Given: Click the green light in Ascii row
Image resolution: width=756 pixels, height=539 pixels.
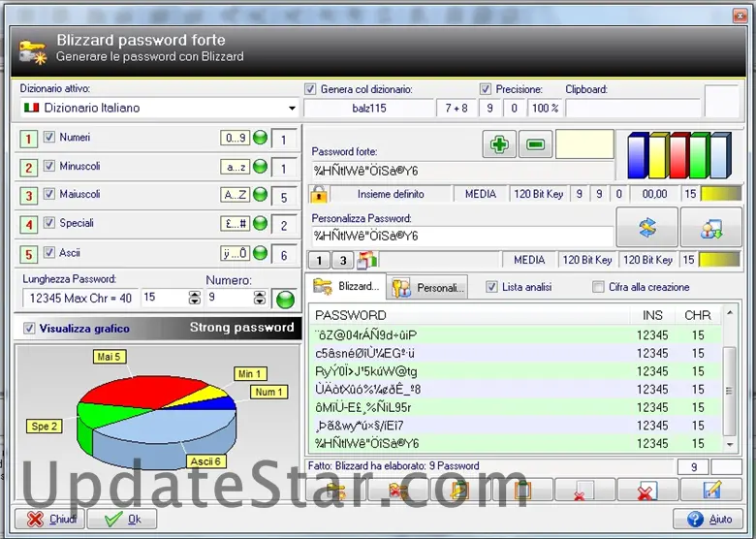Looking at the screenshot, I should [261, 253].
